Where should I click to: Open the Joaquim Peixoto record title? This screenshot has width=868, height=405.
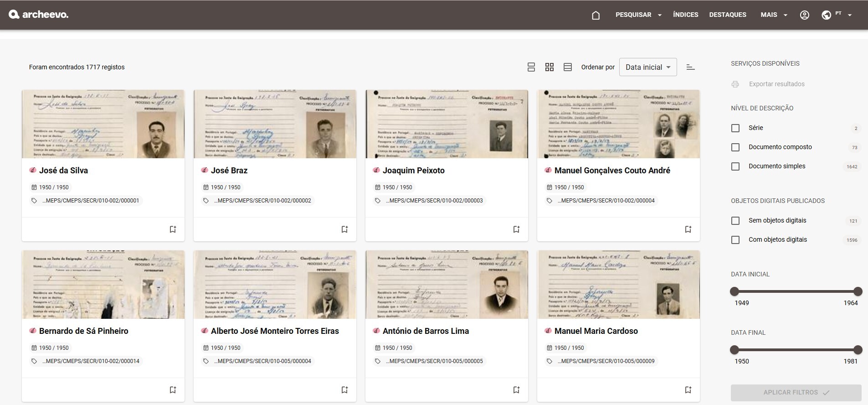pyautogui.click(x=413, y=171)
